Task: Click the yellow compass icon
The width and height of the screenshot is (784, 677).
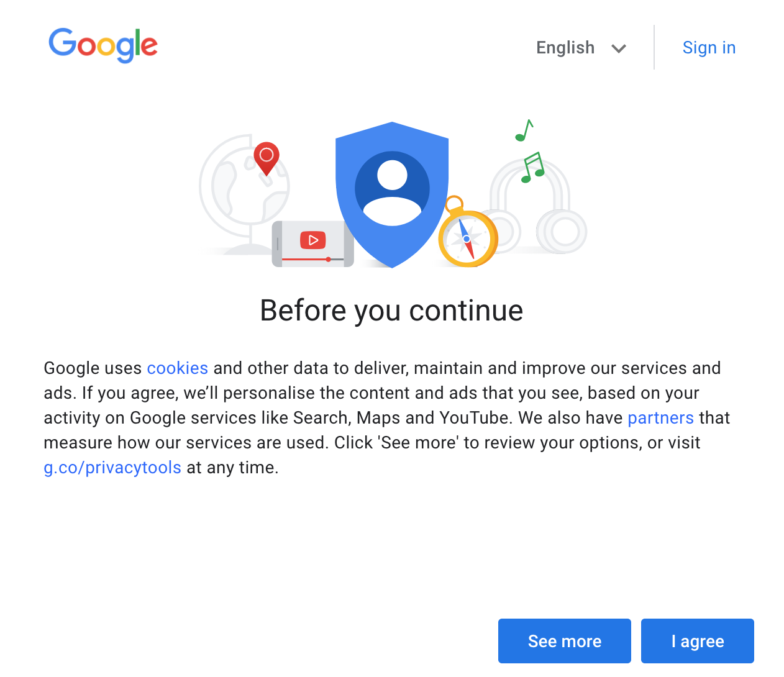Action: [468, 239]
